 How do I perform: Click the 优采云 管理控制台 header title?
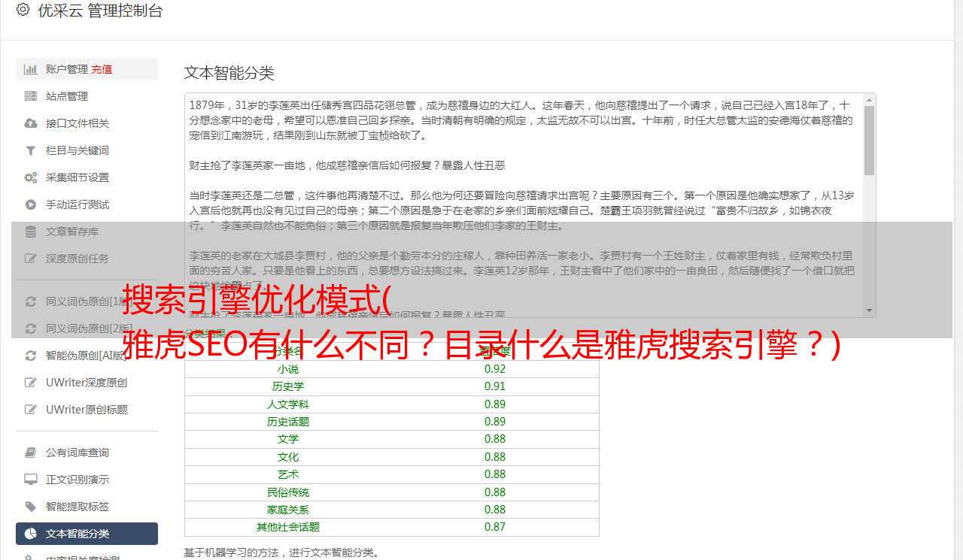[x=100, y=11]
